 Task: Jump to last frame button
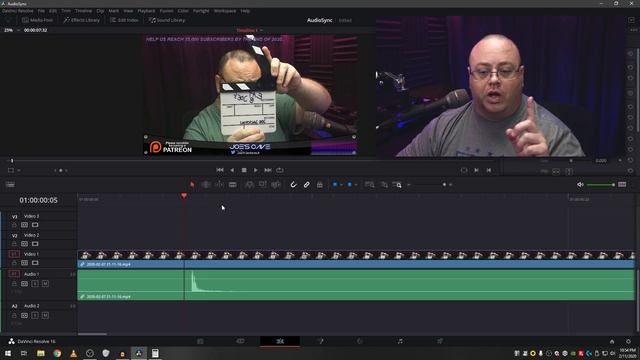tap(268, 170)
